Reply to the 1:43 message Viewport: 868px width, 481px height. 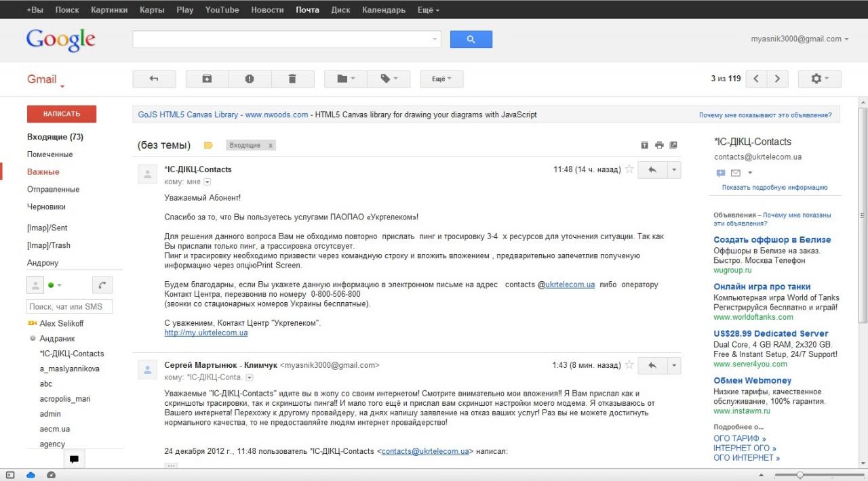652,365
